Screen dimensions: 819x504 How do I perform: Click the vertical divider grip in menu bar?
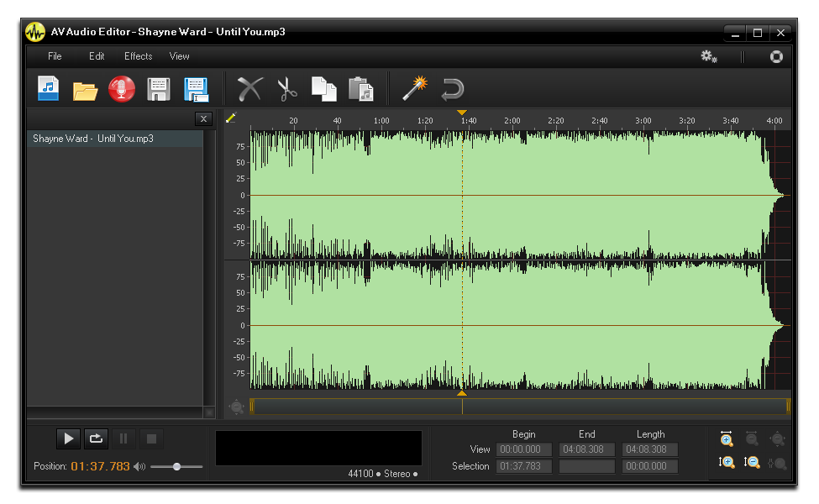click(743, 56)
